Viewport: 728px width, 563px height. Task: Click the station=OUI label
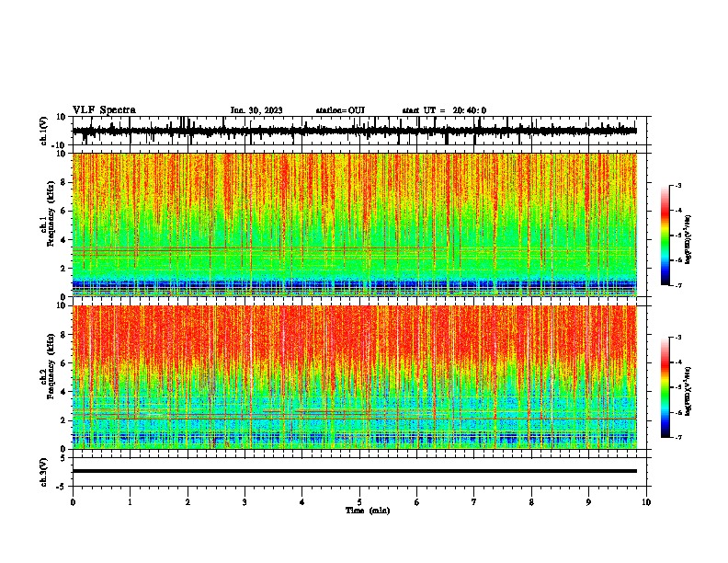pyautogui.click(x=340, y=110)
